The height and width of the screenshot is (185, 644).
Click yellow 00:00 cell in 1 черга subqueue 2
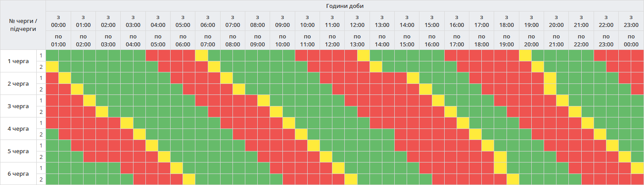pos(52,67)
